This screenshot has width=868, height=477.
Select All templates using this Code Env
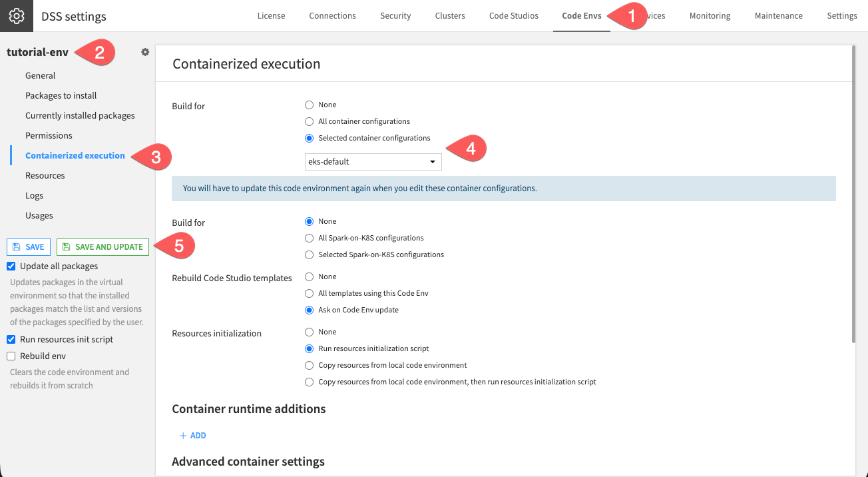(x=309, y=293)
